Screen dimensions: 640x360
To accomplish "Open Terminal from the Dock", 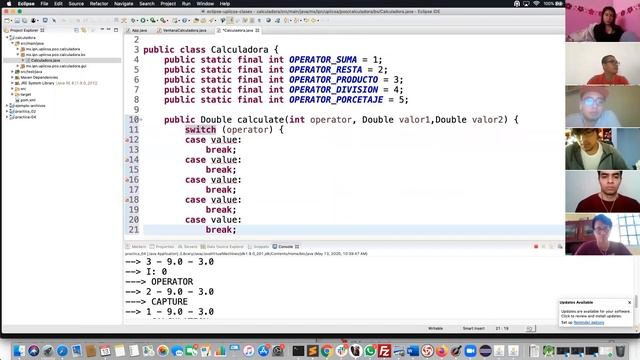I will pyautogui.click(x=298, y=351).
